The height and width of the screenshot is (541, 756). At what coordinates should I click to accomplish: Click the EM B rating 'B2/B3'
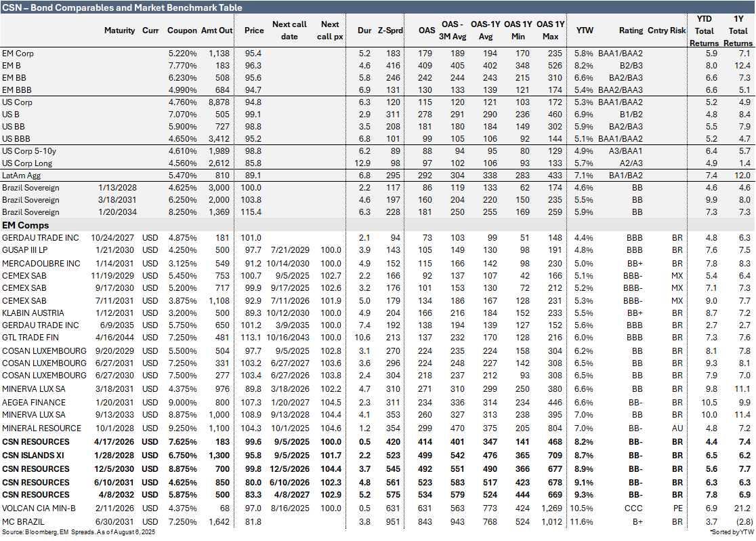coord(632,65)
